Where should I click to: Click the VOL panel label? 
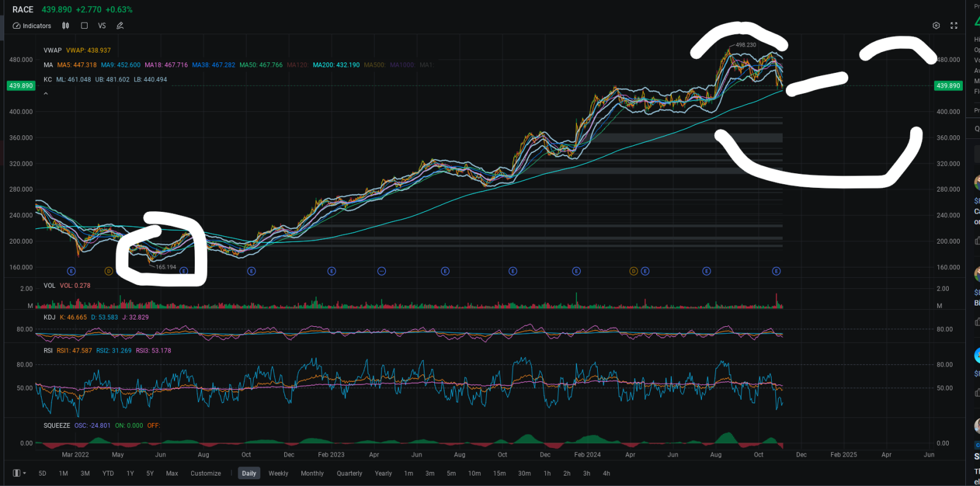tap(50, 286)
